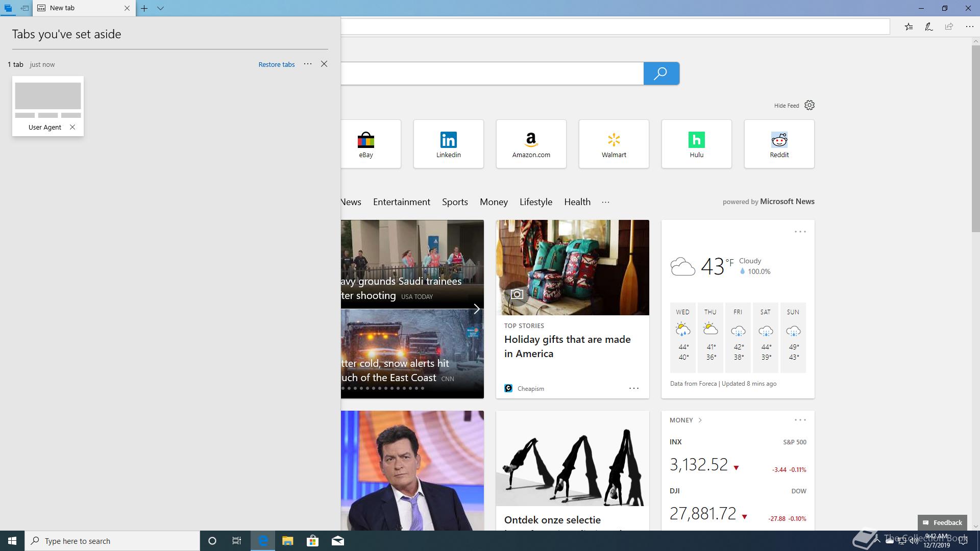
Task: Restore tabs from set-aside group
Action: pyautogui.click(x=277, y=64)
